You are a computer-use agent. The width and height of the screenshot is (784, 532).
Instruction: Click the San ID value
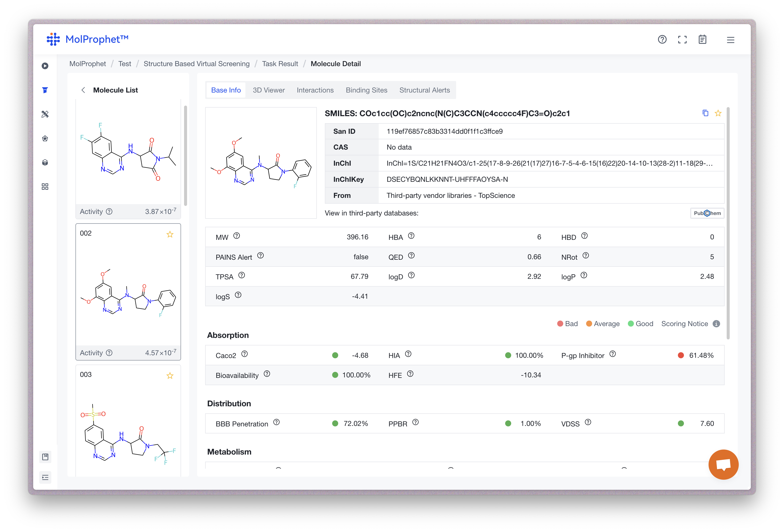[444, 131]
